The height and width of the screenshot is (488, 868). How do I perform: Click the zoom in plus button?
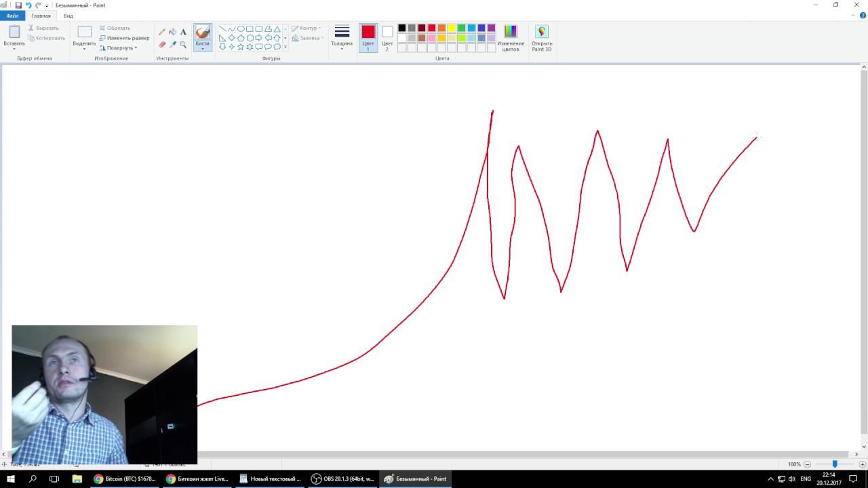point(863,464)
